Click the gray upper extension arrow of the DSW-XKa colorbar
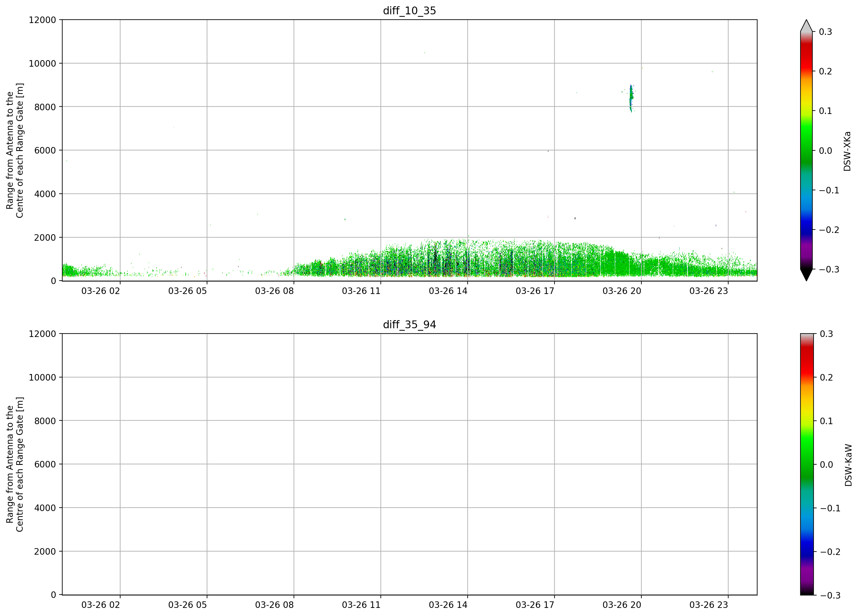The width and height of the screenshot is (859, 616). (806, 26)
